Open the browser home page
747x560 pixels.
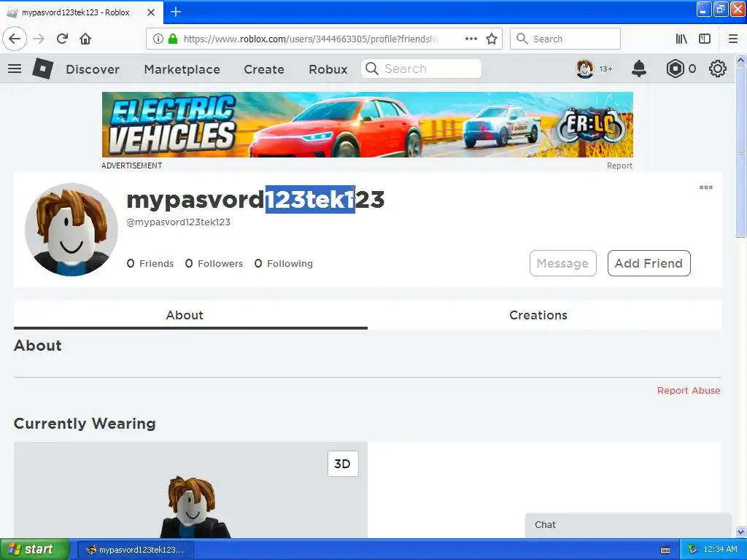pos(85,39)
